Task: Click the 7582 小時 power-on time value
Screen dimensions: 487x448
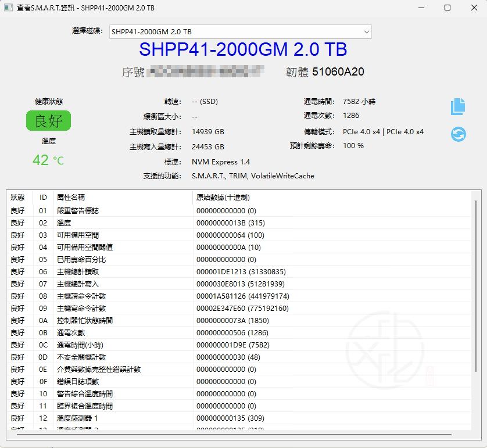Action: [359, 102]
